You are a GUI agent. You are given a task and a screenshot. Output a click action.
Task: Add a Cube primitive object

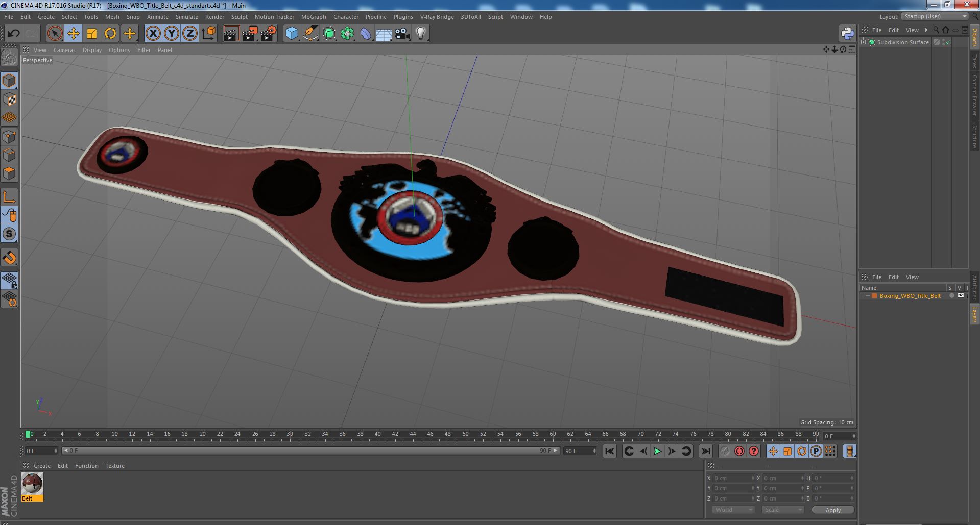pyautogui.click(x=292, y=34)
